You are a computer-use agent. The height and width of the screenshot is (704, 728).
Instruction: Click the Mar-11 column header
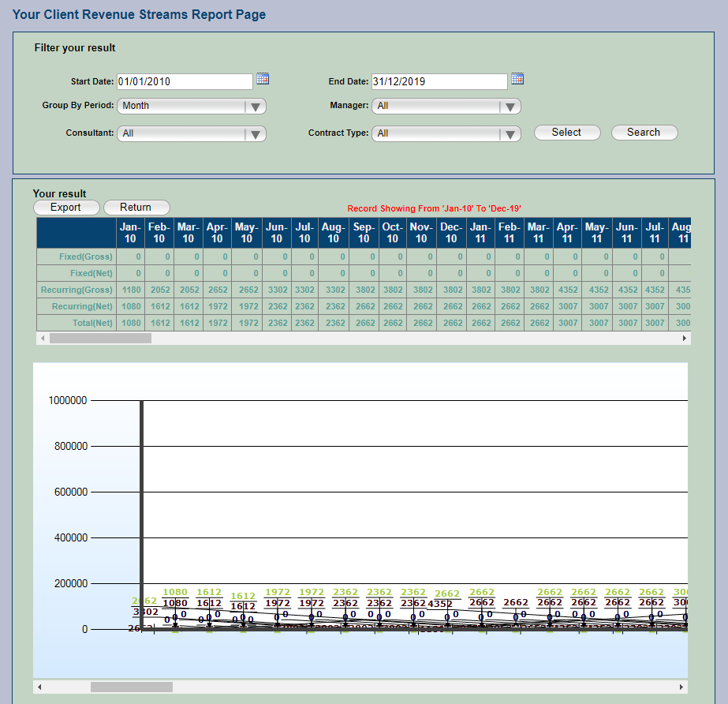coord(539,233)
